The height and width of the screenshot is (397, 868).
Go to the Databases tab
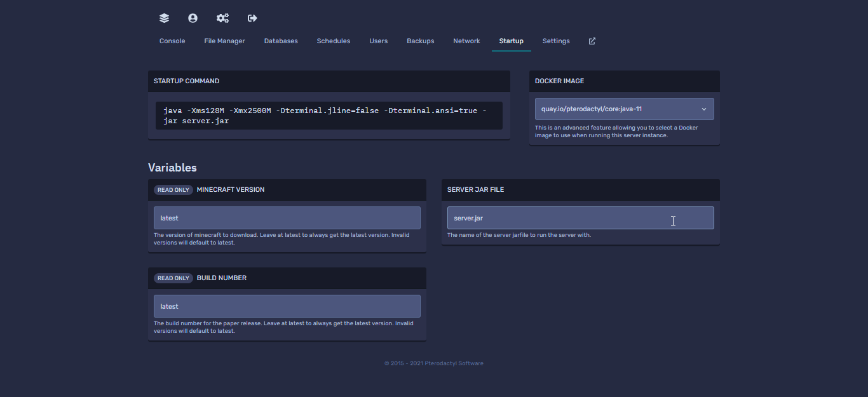pos(281,41)
